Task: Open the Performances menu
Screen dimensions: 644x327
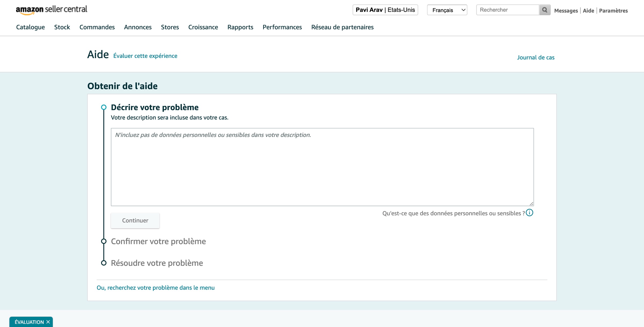Action: [282, 27]
